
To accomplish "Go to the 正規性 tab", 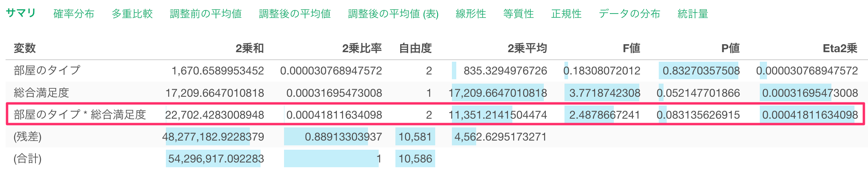I will [x=566, y=14].
